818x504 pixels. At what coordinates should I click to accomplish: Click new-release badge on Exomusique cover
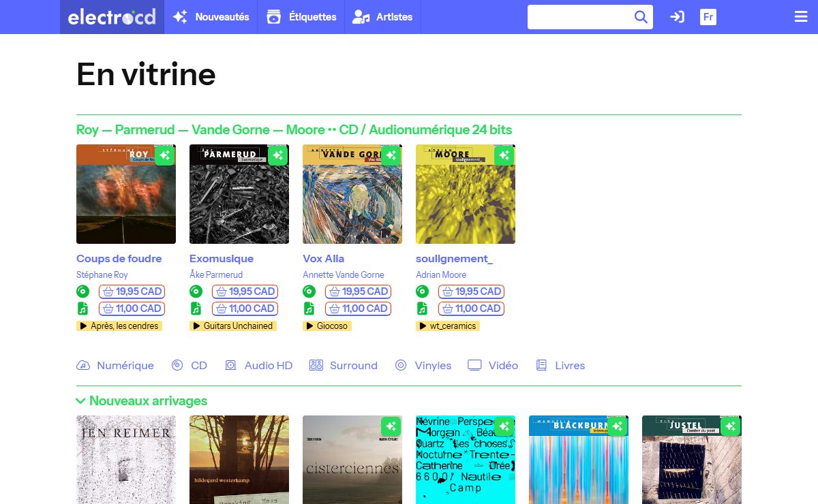pyautogui.click(x=277, y=155)
